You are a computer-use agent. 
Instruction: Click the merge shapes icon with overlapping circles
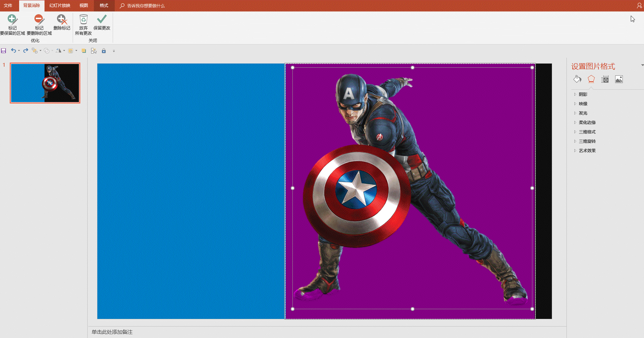[x=47, y=51]
